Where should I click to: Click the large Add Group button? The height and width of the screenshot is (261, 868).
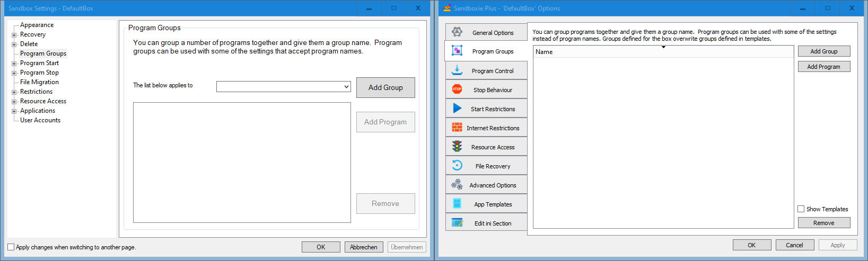385,88
